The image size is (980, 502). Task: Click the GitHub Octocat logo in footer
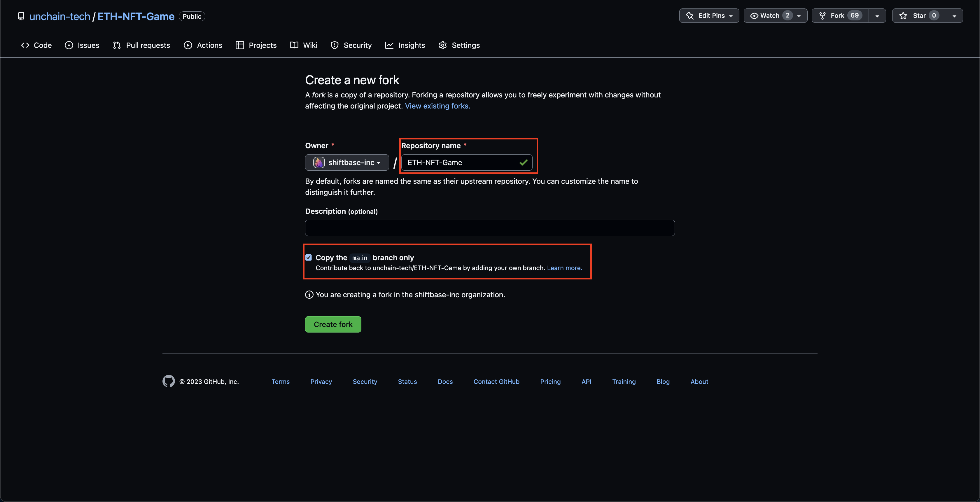(x=169, y=381)
